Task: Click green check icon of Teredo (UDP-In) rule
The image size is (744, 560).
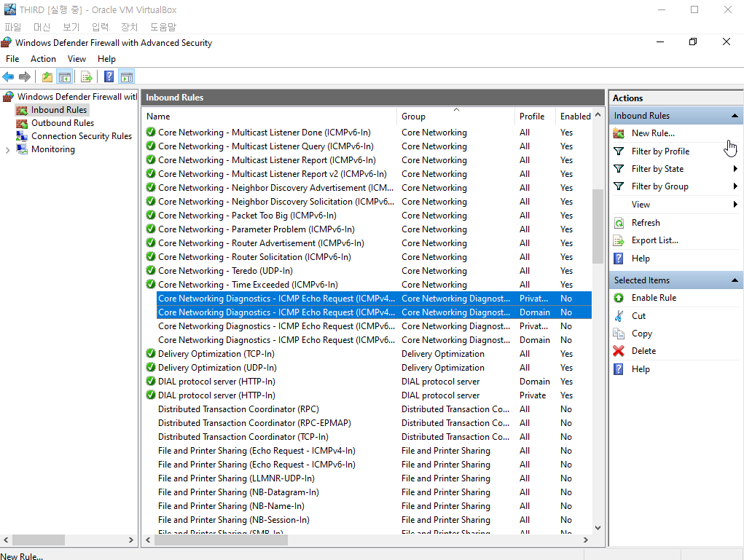Action: pos(151,271)
